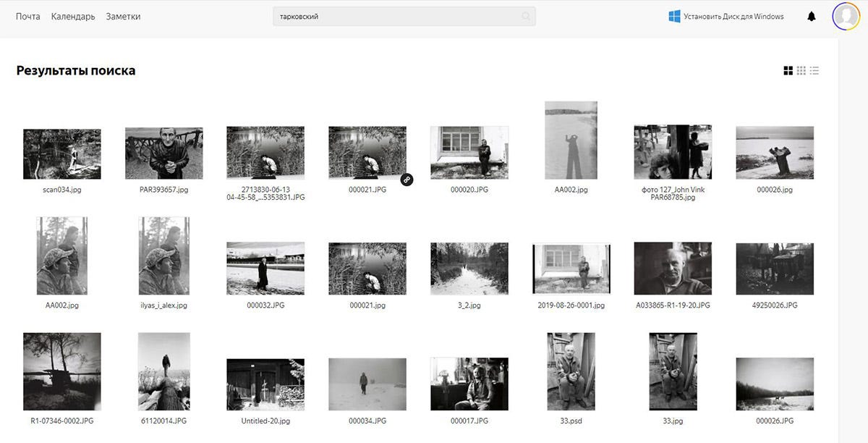This screenshot has height=443, width=868.
Task: Select the 2019-08-26-0001.jpg thumbnail
Action: pyautogui.click(x=571, y=269)
